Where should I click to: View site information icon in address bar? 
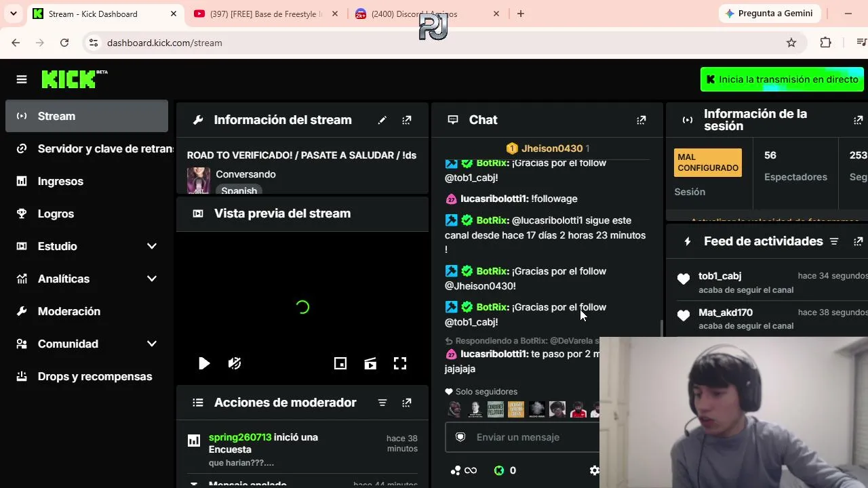[x=93, y=43]
